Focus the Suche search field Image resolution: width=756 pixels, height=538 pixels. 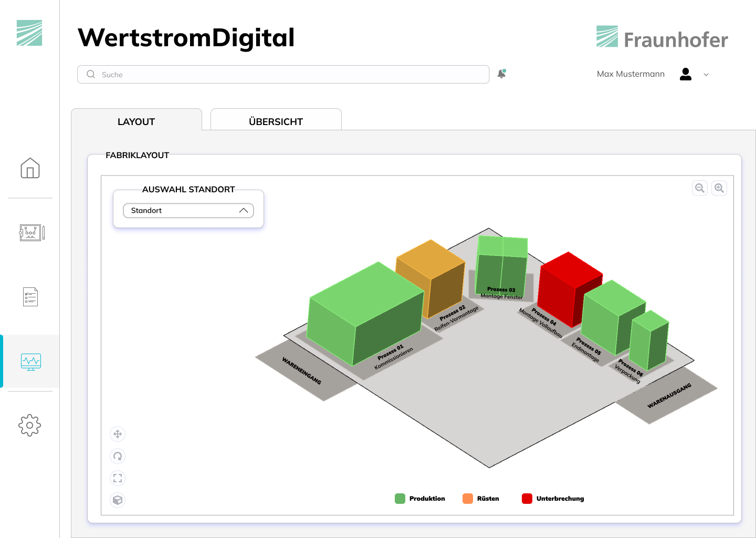(x=283, y=74)
